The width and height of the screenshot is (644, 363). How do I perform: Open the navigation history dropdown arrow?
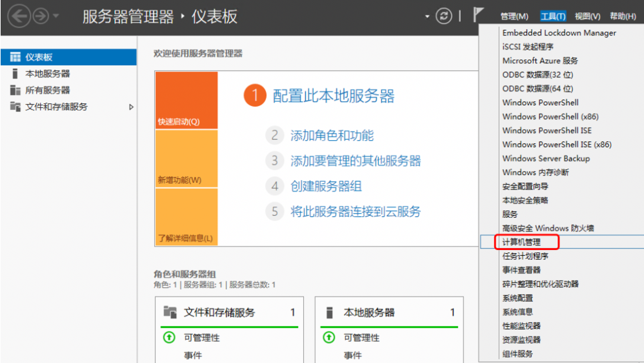tap(56, 16)
